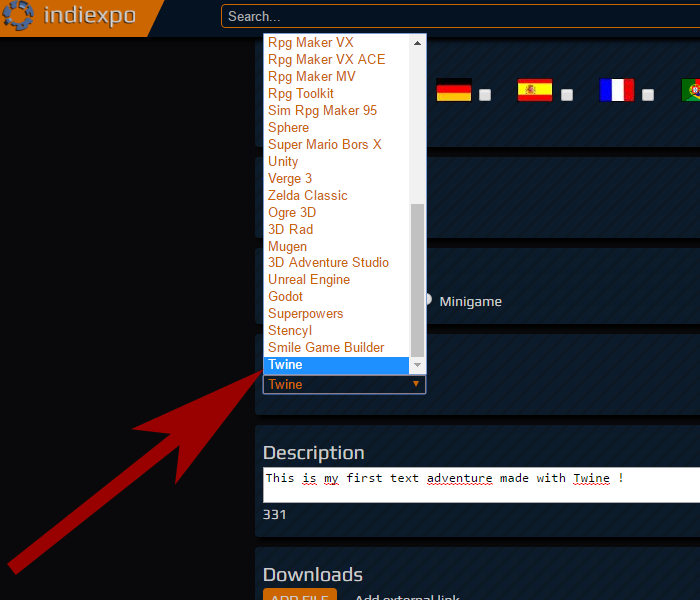Pick Godot from engine options
Image resolution: width=700 pixels, height=600 pixels.
click(x=336, y=296)
